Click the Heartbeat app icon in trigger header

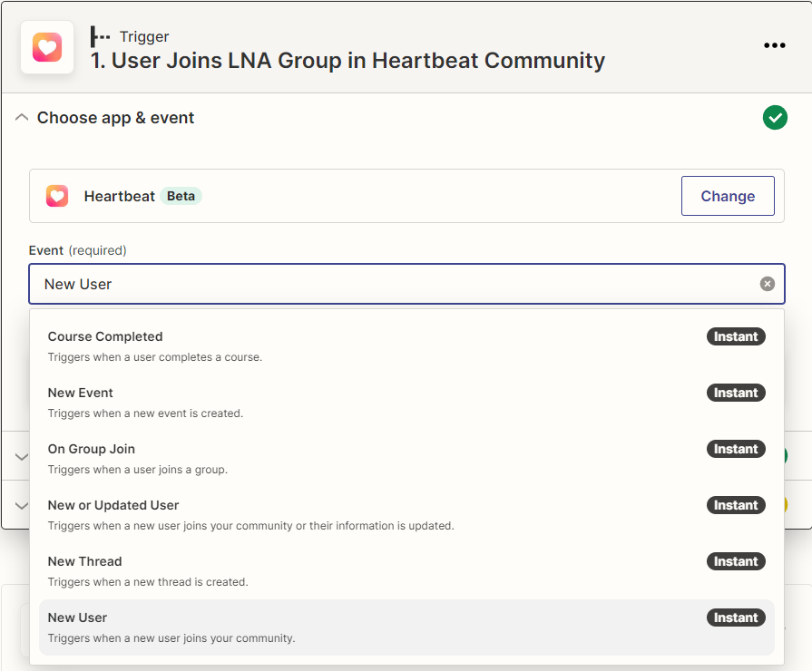(x=47, y=47)
